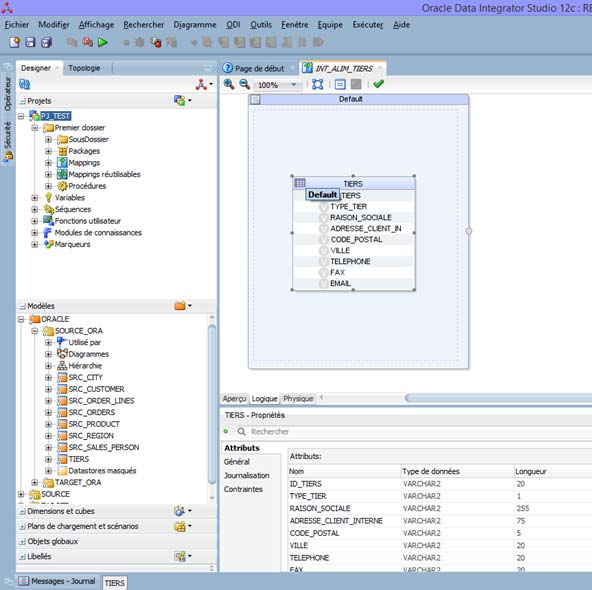Click the refresh icon in Designer panel
The image size is (592, 590).
(x=25, y=84)
